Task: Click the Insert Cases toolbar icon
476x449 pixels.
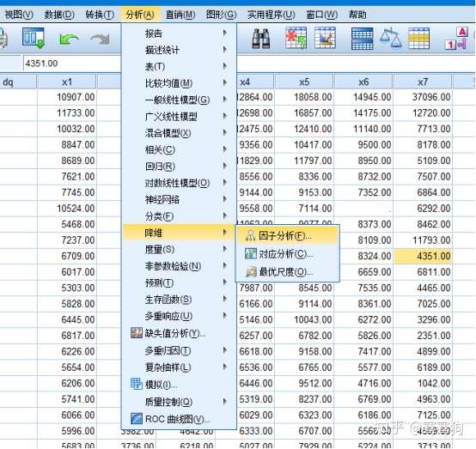Action: pos(296,38)
